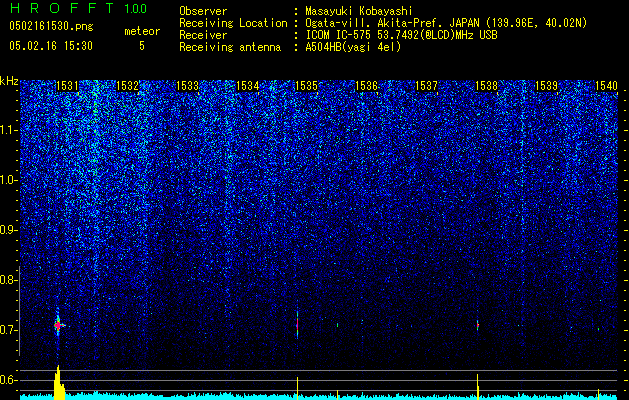Click the 1533 time marker

(x=187, y=85)
